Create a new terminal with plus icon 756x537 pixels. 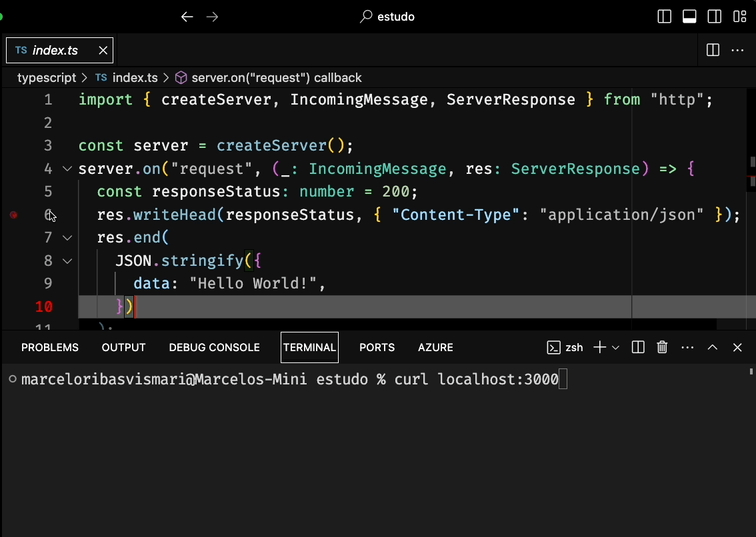(599, 348)
